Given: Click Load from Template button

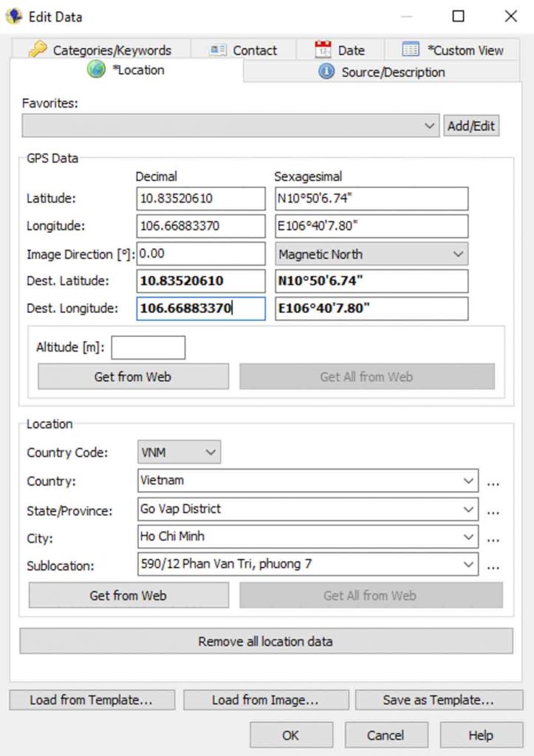Looking at the screenshot, I should pos(92,700).
